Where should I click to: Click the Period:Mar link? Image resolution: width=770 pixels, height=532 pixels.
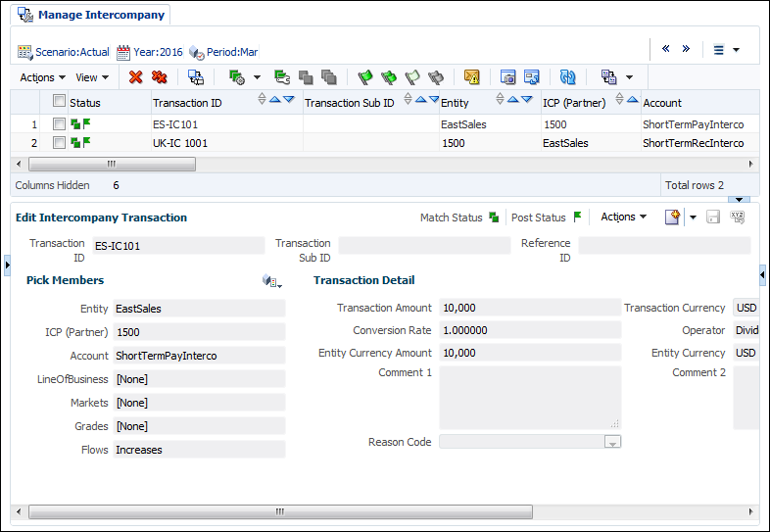click(231, 52)
